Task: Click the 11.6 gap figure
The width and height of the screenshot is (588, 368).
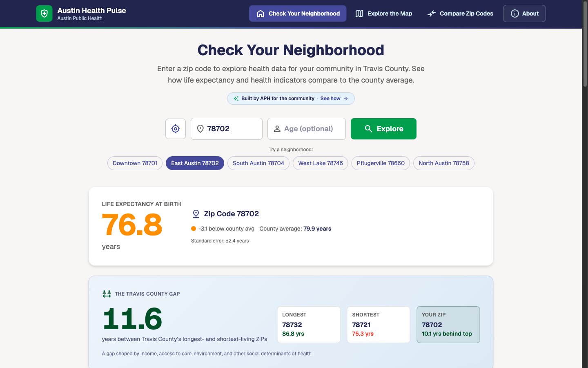Action: click(x=132, y=319)
